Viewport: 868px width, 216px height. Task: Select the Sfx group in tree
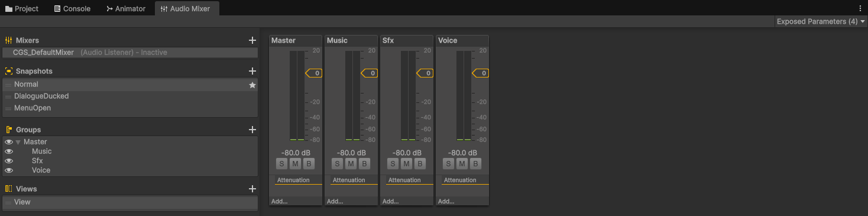[37, 161]
